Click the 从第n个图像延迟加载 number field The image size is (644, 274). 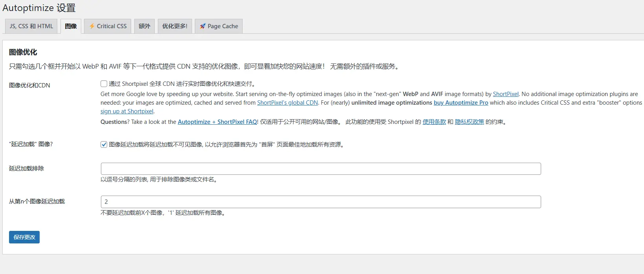tap(321, 201)
